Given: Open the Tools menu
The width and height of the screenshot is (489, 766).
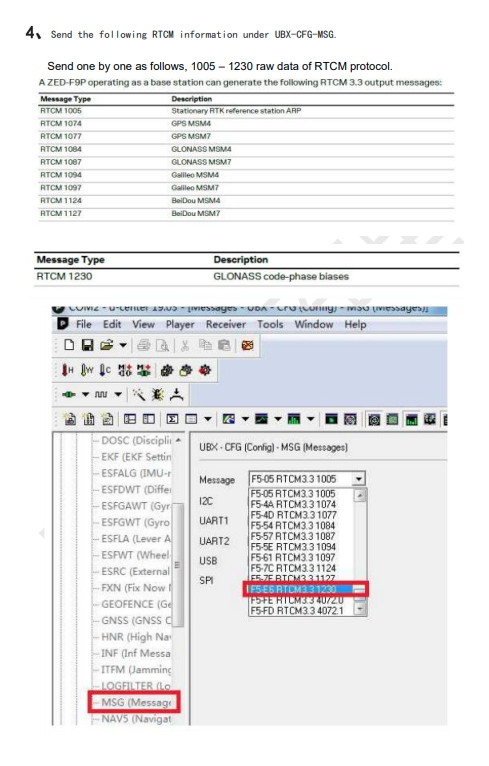Looking at the screenshot, I should 270,324.
